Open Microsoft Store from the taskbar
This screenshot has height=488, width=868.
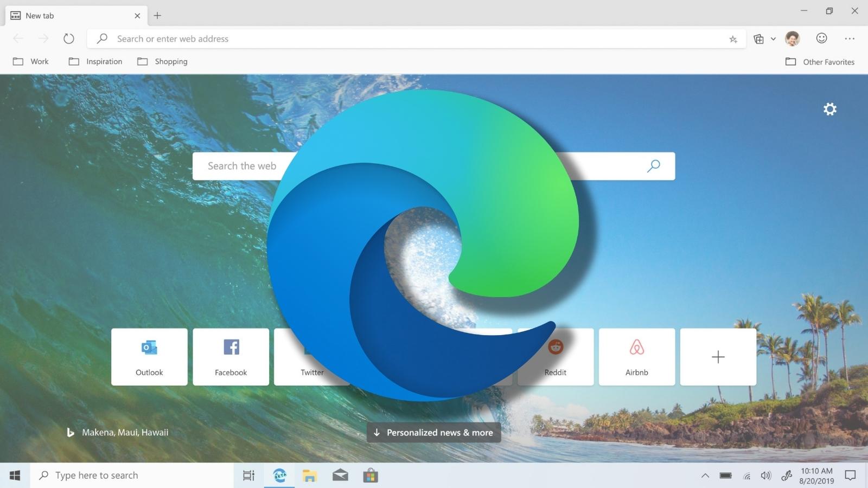371,476
